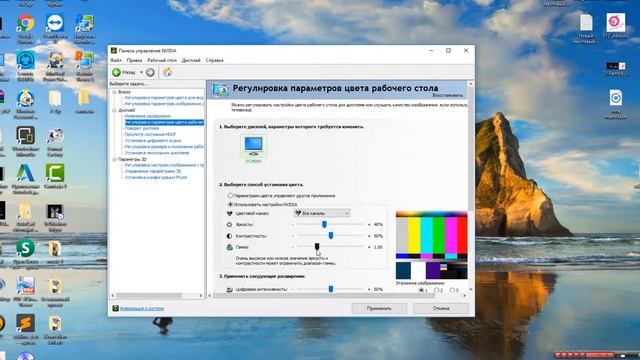This screenshot has height=360, width=640.
Task: Open the Дисплей menu in menu bar
Action: (x=191, y=60)
